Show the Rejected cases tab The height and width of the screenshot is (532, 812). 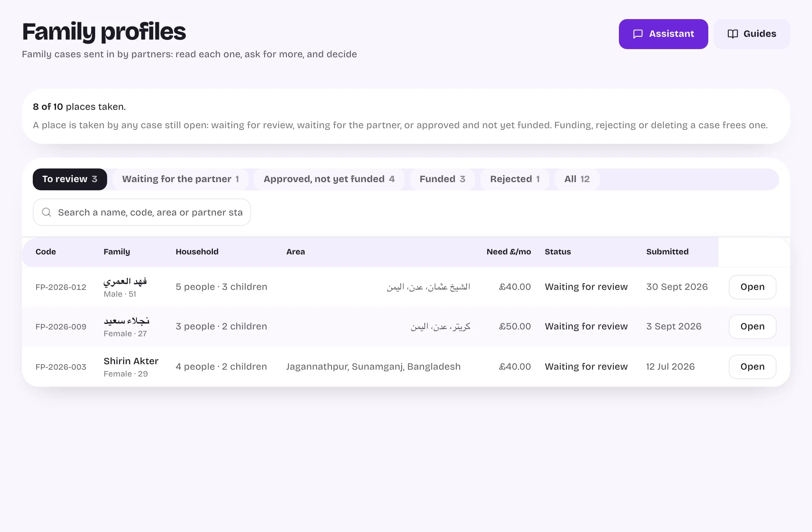(x=514, y=179)
